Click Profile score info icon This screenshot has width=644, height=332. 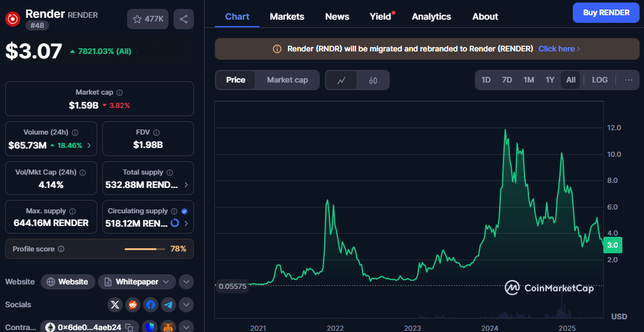coord(61,249)
